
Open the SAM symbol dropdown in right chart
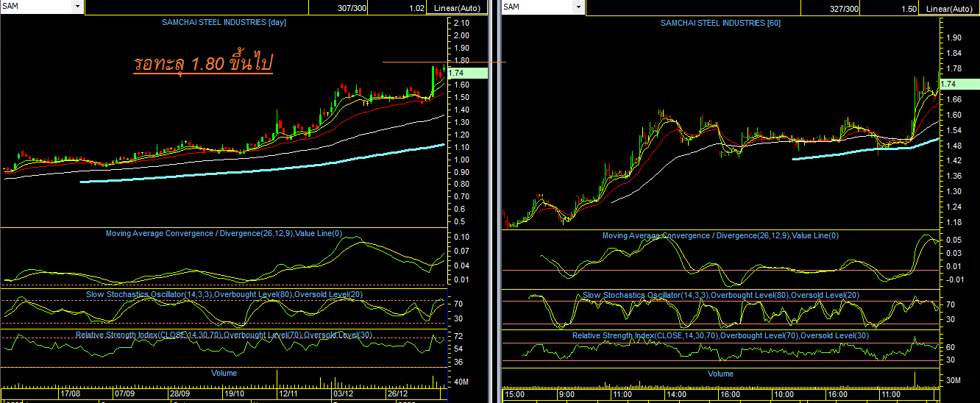[x=579, y=7]
